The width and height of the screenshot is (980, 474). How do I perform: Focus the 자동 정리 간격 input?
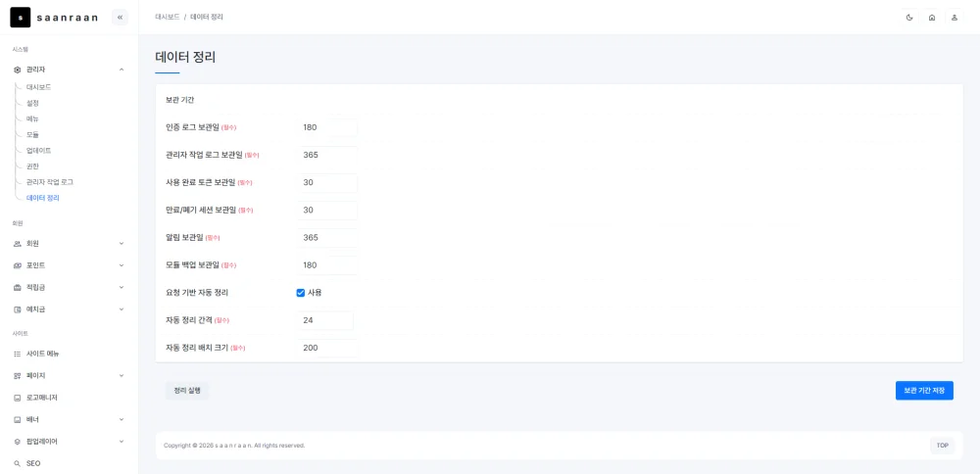pos(324,320)
